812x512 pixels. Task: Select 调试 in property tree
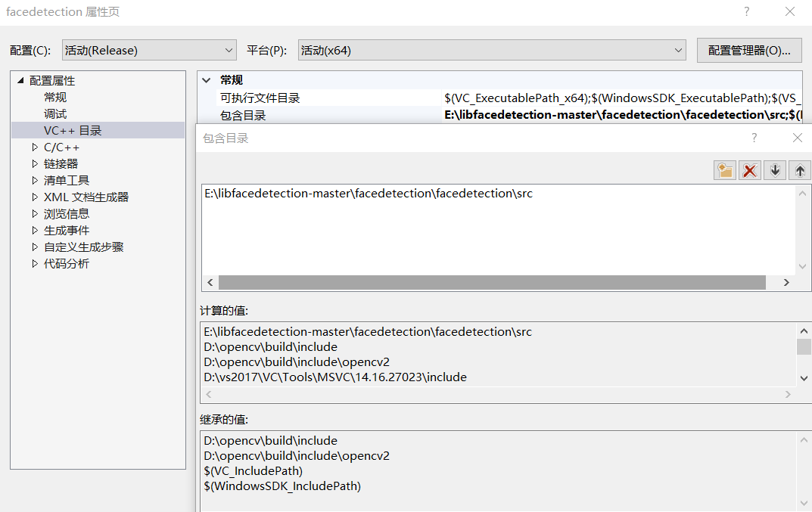[x=55, y=114]
